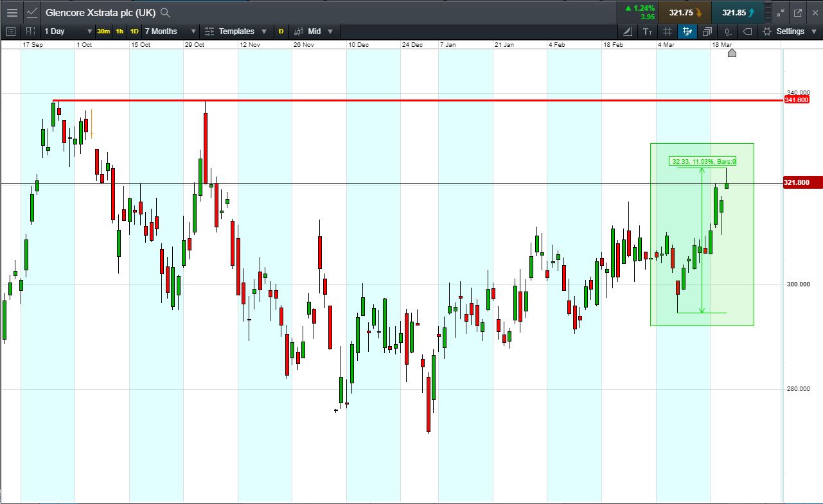Click the 340.000 price axis label
Viewport: 823px width, 504px height.
pos(800,93)
